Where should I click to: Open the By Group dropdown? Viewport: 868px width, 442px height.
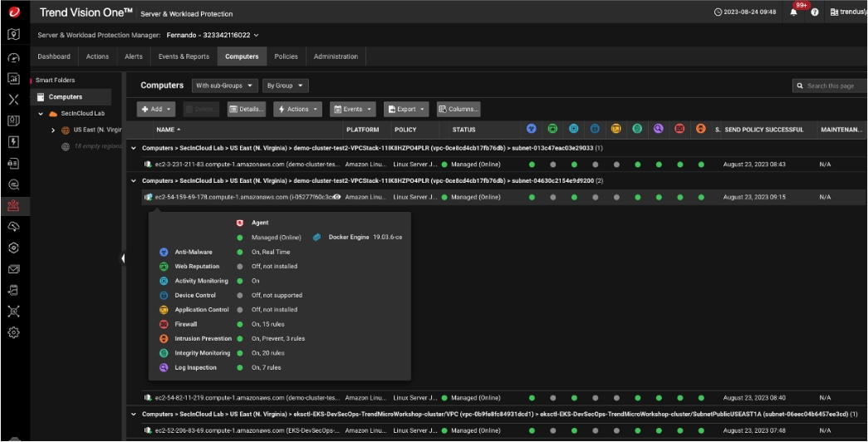click(x=285, y=86)
